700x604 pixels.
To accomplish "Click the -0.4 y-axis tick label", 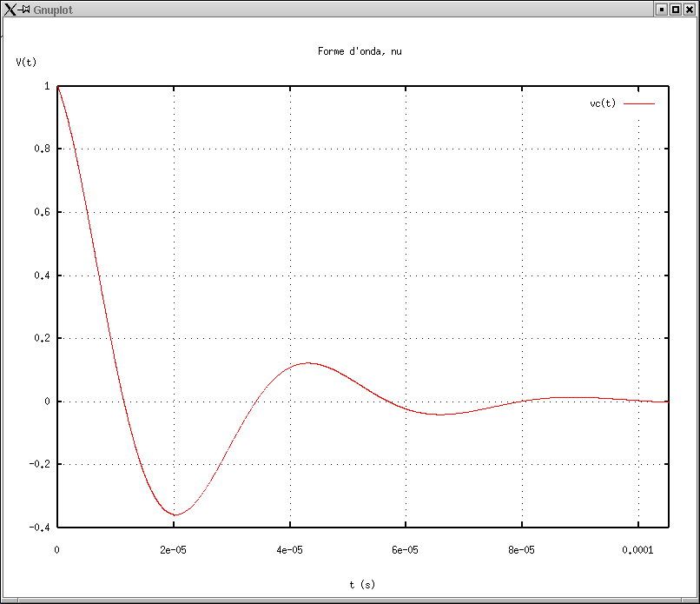I will click(x=40, y=528).
